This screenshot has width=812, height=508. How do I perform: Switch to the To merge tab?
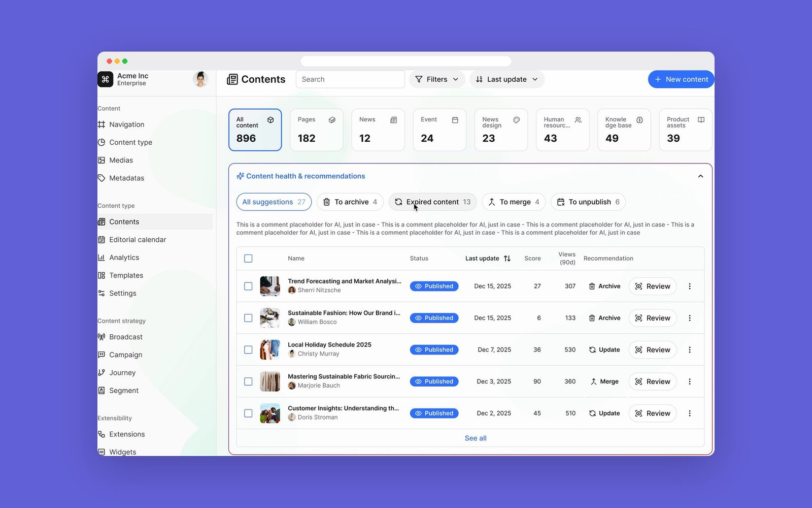514,202
